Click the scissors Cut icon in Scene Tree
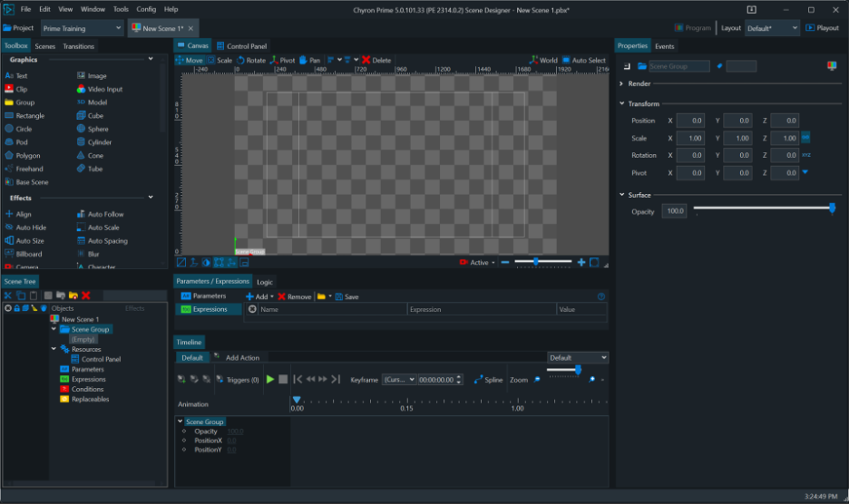Viewport: 849px width, 504px height. (x=8, y=296)
